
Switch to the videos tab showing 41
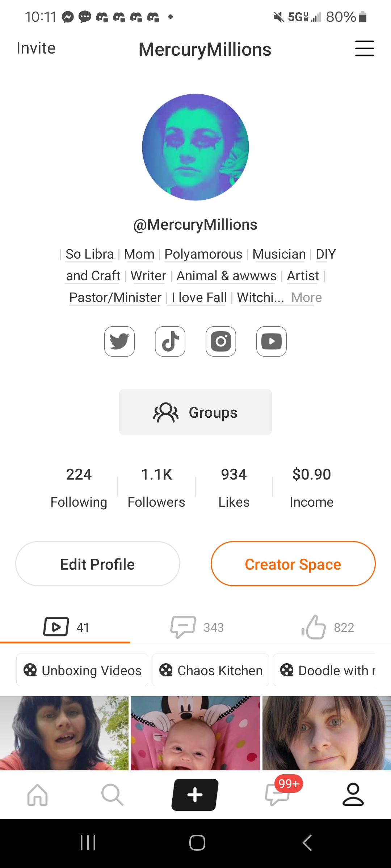tap(65, 627)
